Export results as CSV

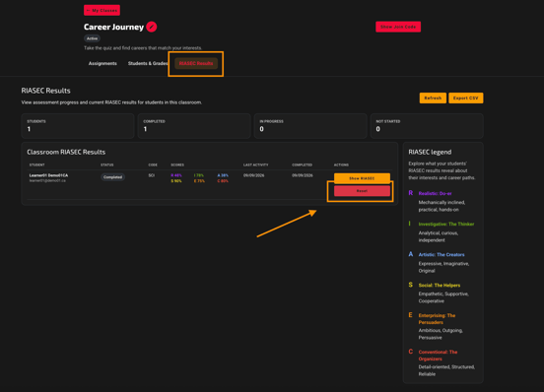click(465, 98)
